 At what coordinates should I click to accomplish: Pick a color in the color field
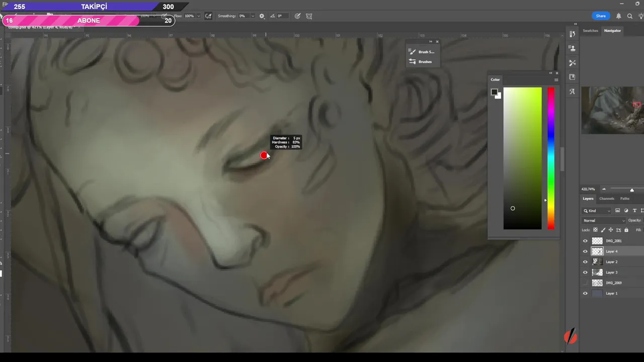pos(523,158)
